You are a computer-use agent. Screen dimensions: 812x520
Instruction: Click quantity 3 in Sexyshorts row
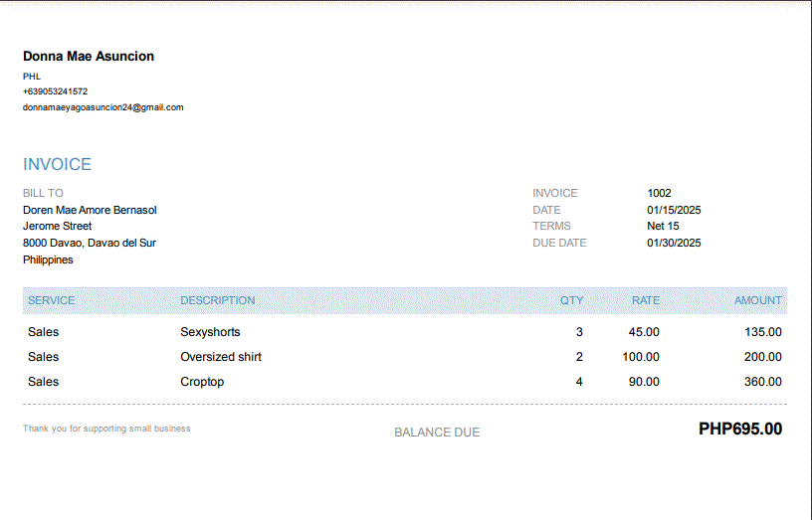pyautogui.click(x=579, y=332)
